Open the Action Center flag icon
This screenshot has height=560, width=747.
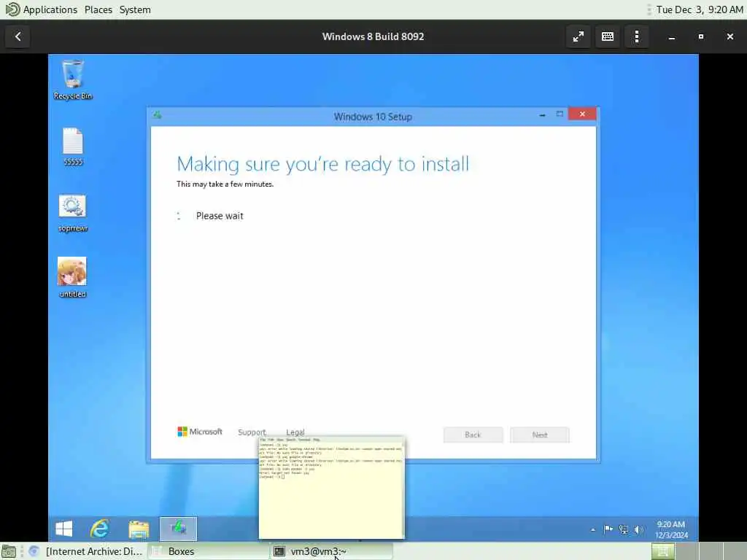(608, 529)
